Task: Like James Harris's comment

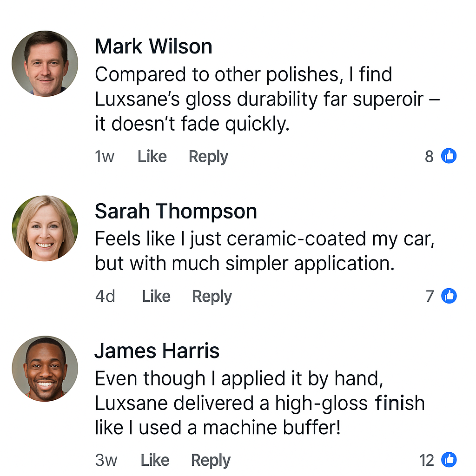Action: click(155, 460)
